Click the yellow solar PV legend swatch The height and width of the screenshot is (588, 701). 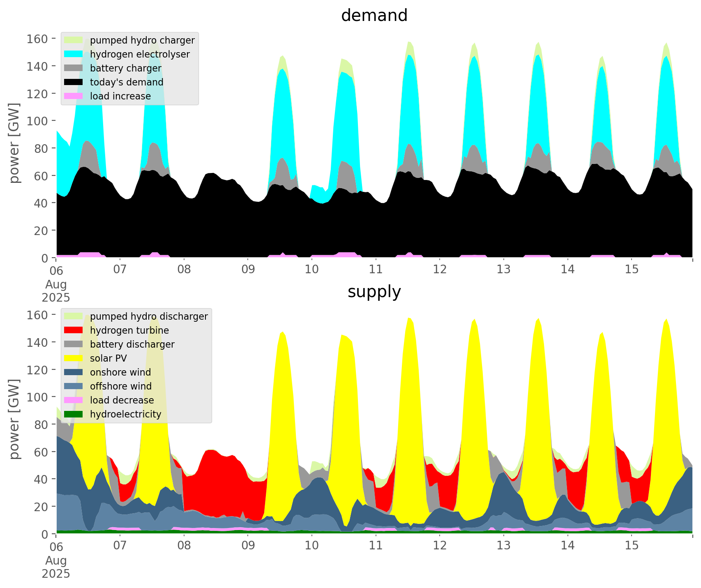74,358
